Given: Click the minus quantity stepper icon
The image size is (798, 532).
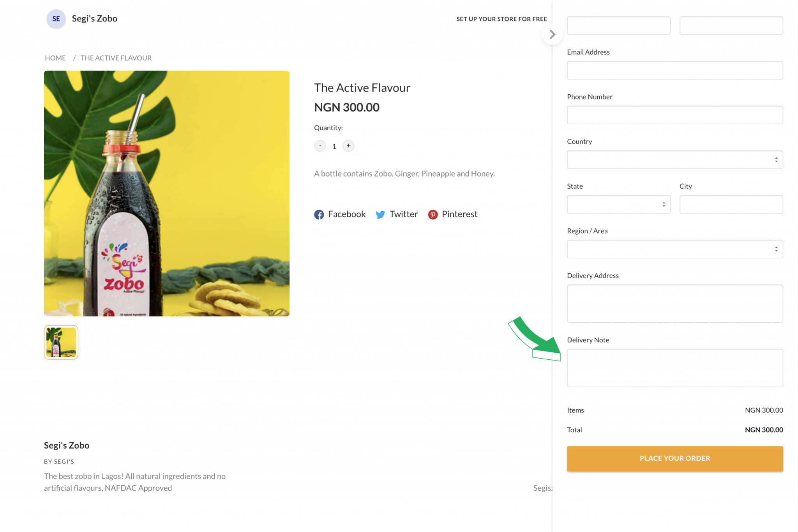Looking at the screenshot, I should click(x=320, y=145).
